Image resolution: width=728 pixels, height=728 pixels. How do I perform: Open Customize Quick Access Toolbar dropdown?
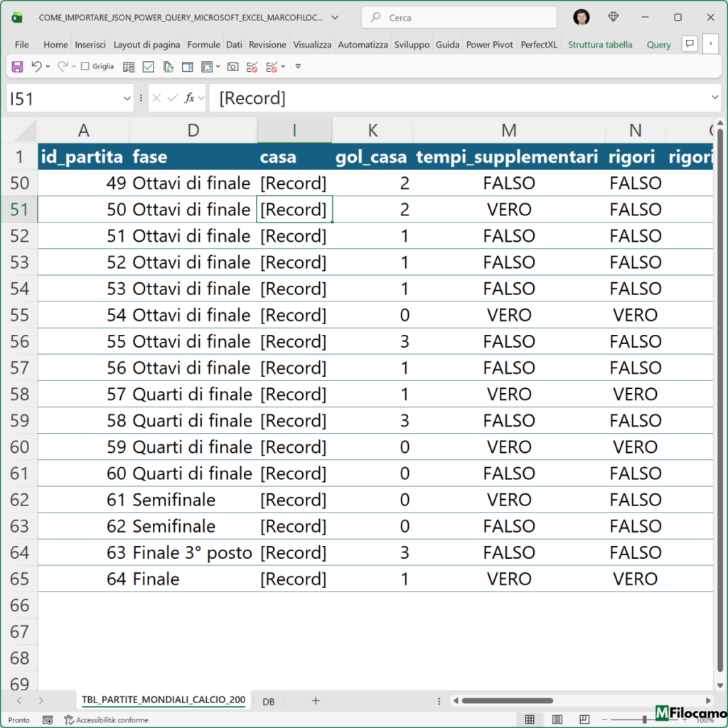[x=298, y=66]
